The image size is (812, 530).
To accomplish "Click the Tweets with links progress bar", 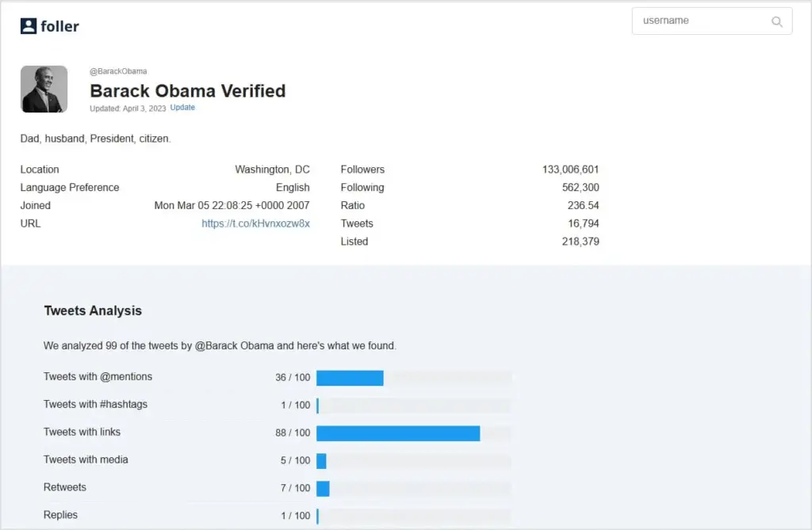I will pos(414,433).
